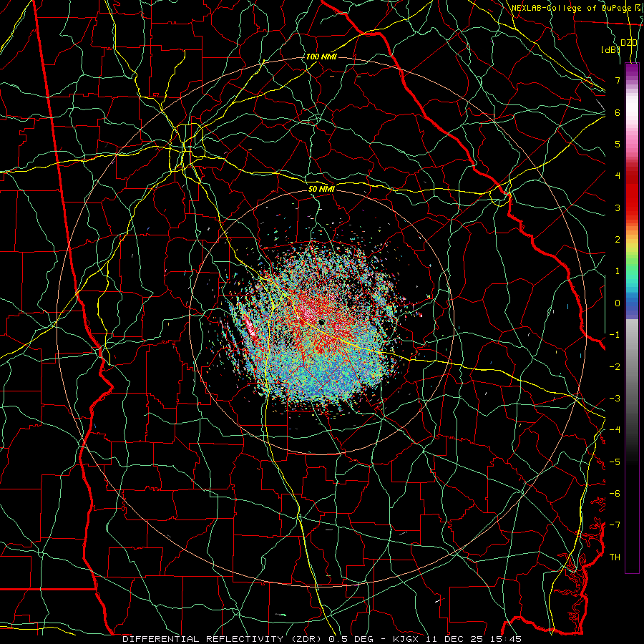Click the ZDR color scale bar
Viewport: 644px width, 644px height.
(x=632, y=318)
